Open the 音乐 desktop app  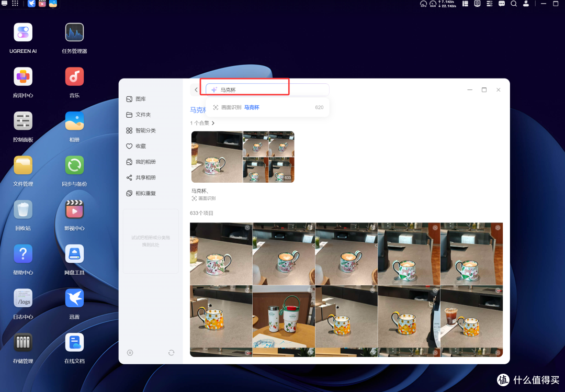(x=74, y=76)
